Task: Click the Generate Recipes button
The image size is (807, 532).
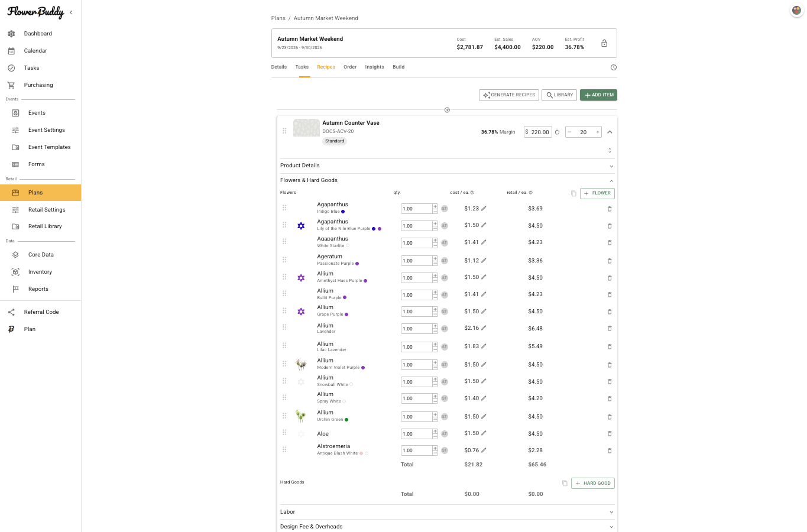Action: pyautogui.click(x=508, y=95)
